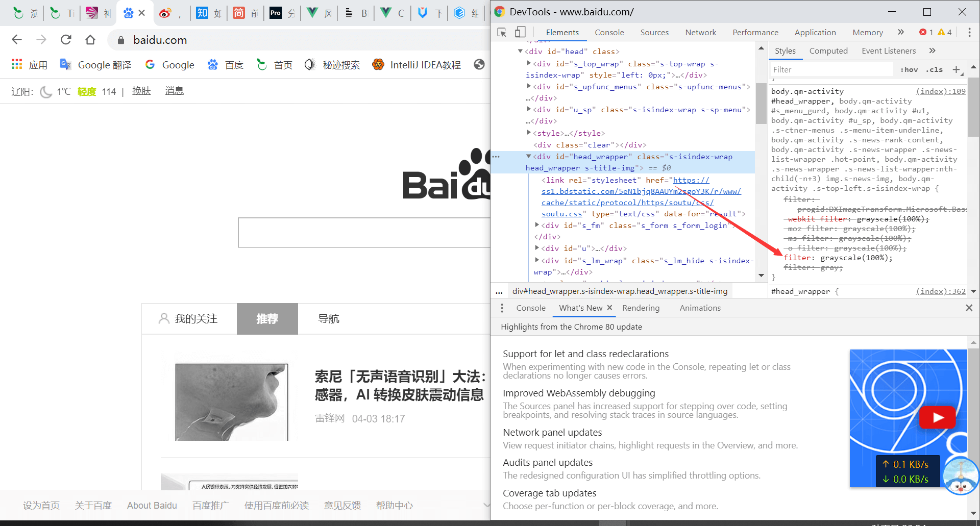
Task: Open the Network panel tab
Action: (700, 32)
